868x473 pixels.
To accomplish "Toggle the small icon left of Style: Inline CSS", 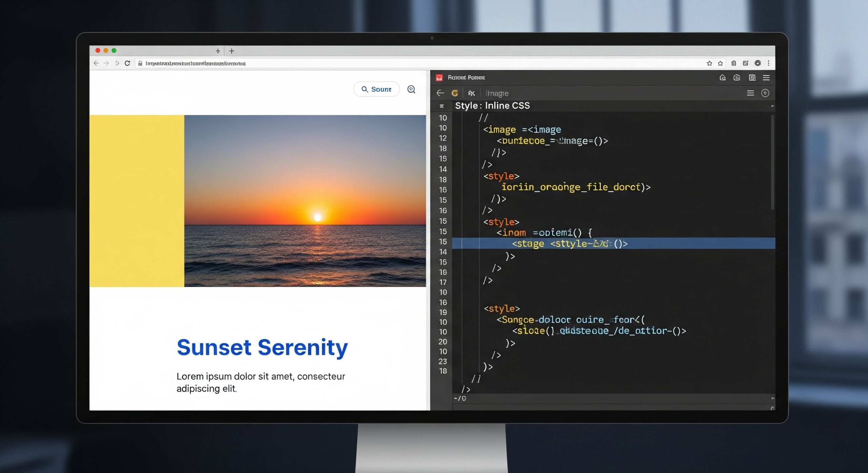I will click(441, 106).
